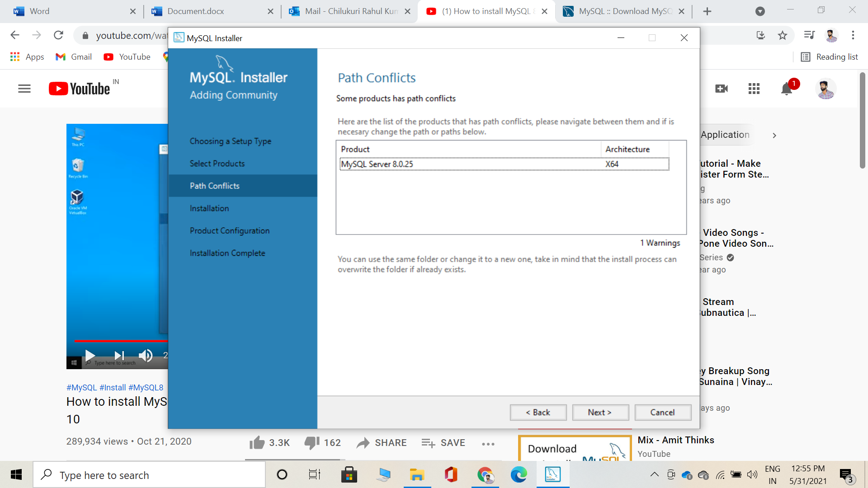Open the Chrome three-dot menu
The height and width of the screenshot is (488, 868).
click(x=853, y=35)
